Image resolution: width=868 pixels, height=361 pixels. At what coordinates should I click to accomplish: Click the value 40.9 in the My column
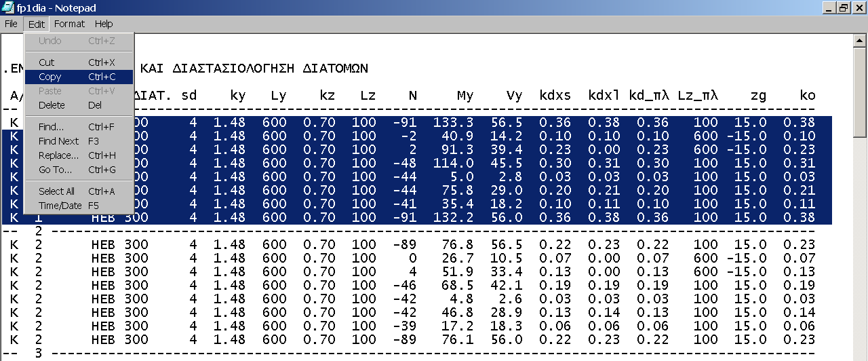[x=457, y=136]
